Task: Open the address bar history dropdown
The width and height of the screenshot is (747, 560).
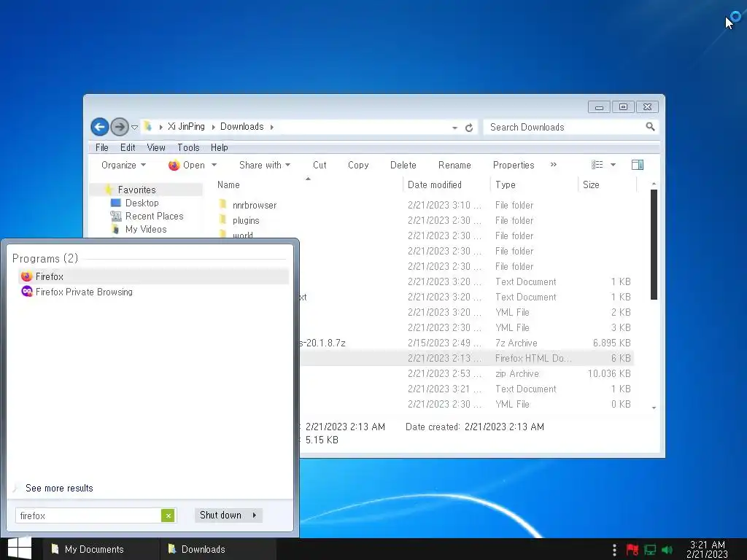Action: pos(454,128)
